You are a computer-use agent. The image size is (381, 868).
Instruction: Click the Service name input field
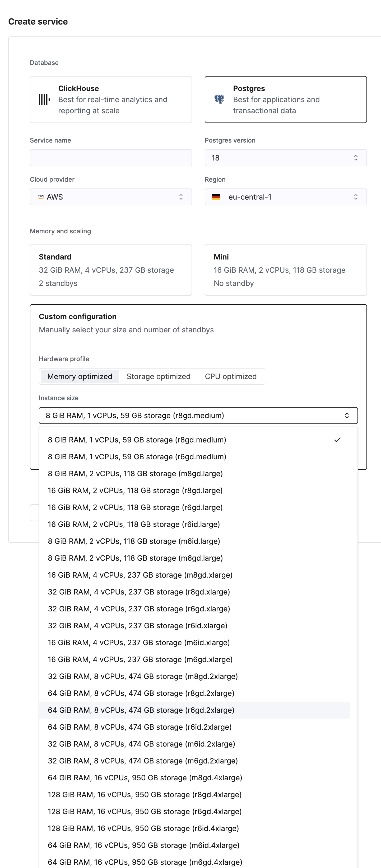111,158
